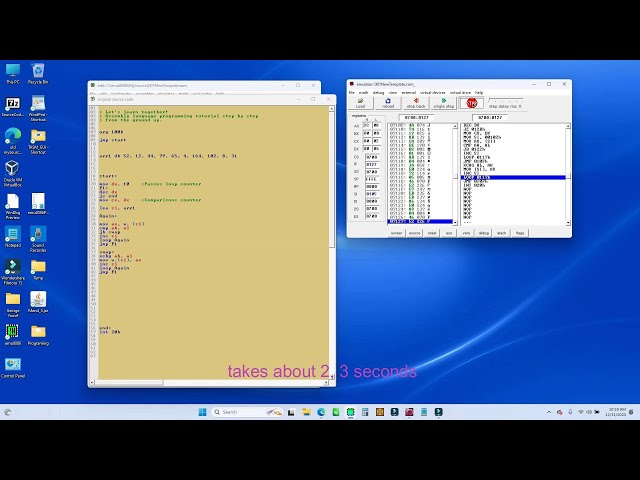Click the source window horizontal scrollbar thumb
The image size is (640, 480).
129,383
